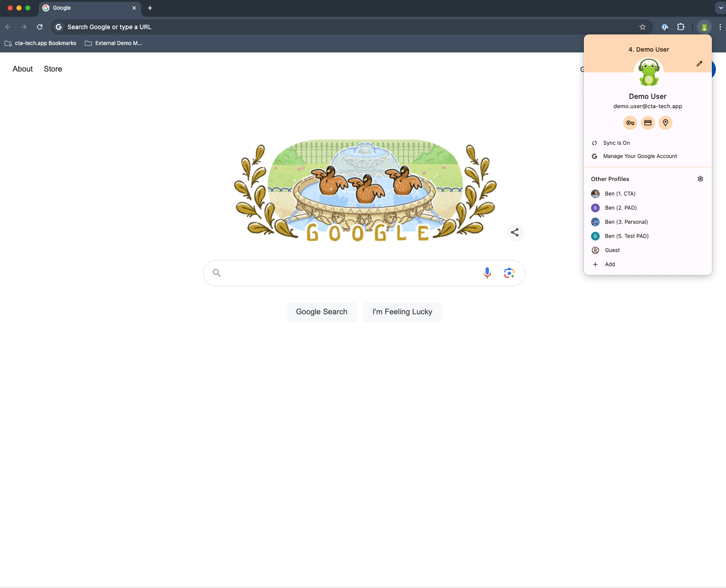Screen dimensions: 726x588
Task: Click the Google Doodle fountain image
Action: tap(365, 191)
